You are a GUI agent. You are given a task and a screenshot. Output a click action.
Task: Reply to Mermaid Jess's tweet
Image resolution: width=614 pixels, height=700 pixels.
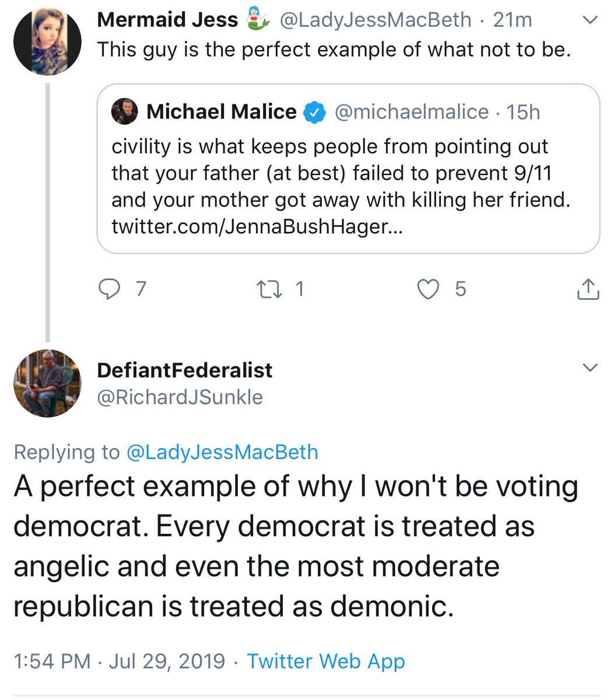[x=108, y=289]
